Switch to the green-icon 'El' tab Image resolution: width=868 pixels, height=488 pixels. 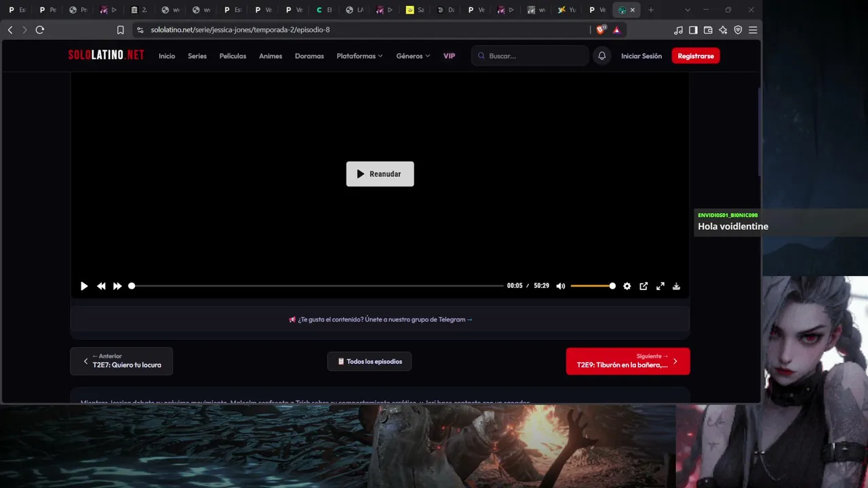324,10
